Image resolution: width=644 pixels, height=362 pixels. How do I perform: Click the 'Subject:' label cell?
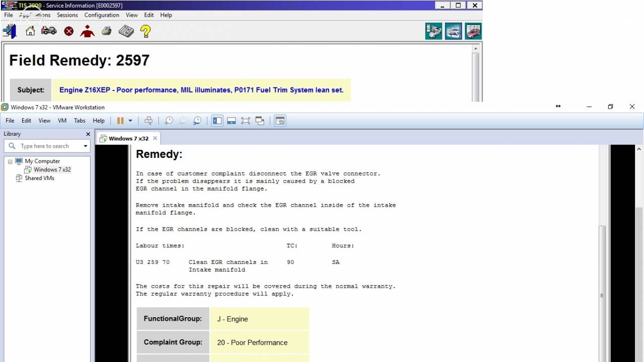pyautogui.click(x=31, y=90)
